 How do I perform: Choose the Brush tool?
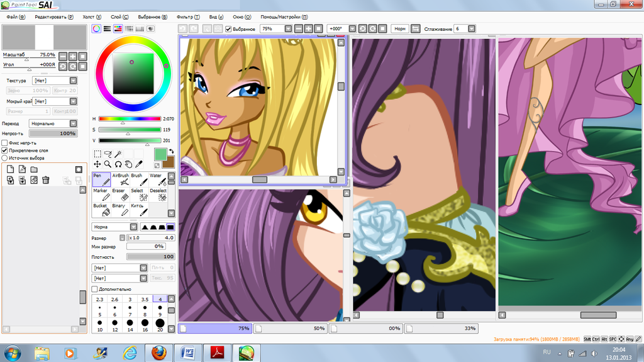point(139,179)
